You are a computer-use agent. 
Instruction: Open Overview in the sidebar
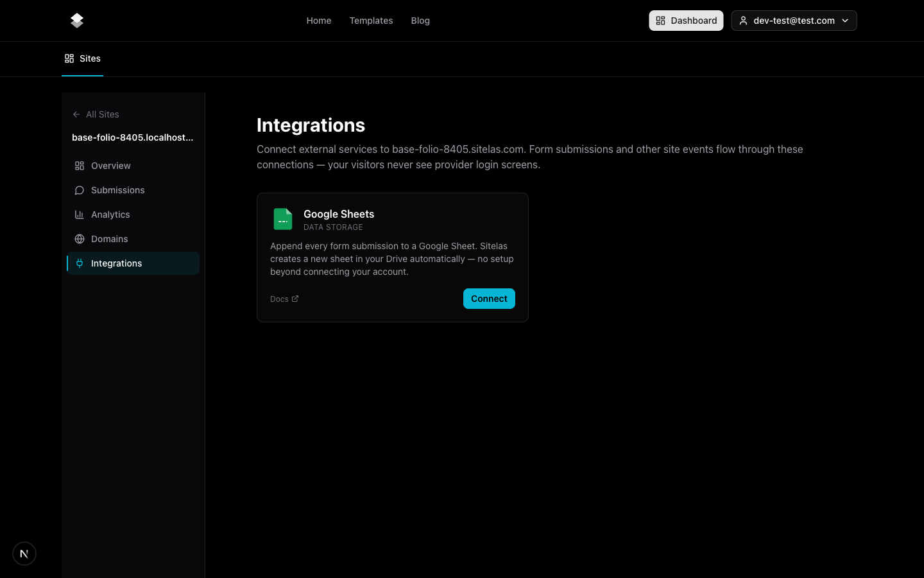(133, 166)
